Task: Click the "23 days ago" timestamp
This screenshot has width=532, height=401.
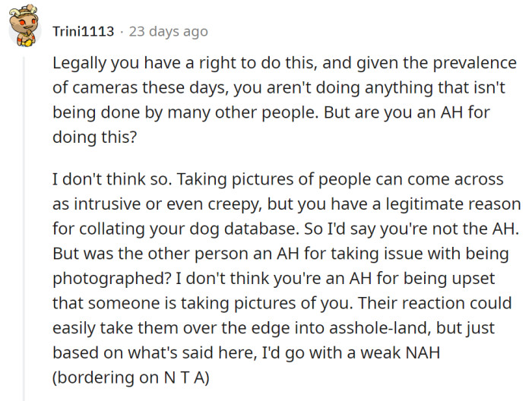Action: tap(168, 32)
